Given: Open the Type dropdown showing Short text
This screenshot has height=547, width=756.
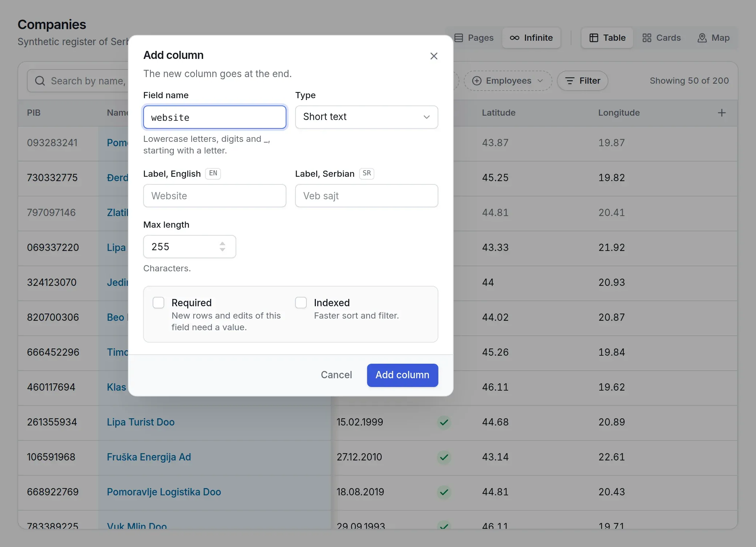Looking at the screenshot, I should [367, 117].
